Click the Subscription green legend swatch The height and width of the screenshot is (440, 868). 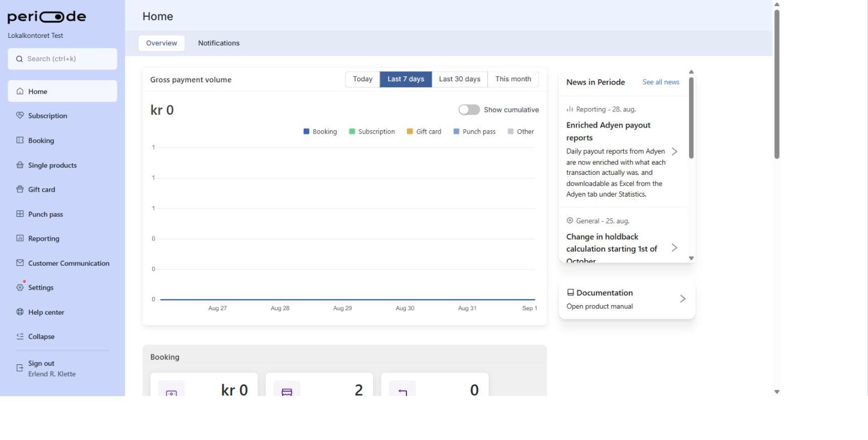(352, 131)
